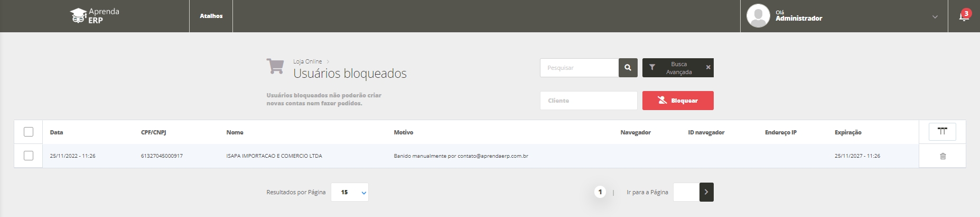Open the table column settings icon
Image resolution: width=980 pixels, height=217 pixels.
click(942, 132)
